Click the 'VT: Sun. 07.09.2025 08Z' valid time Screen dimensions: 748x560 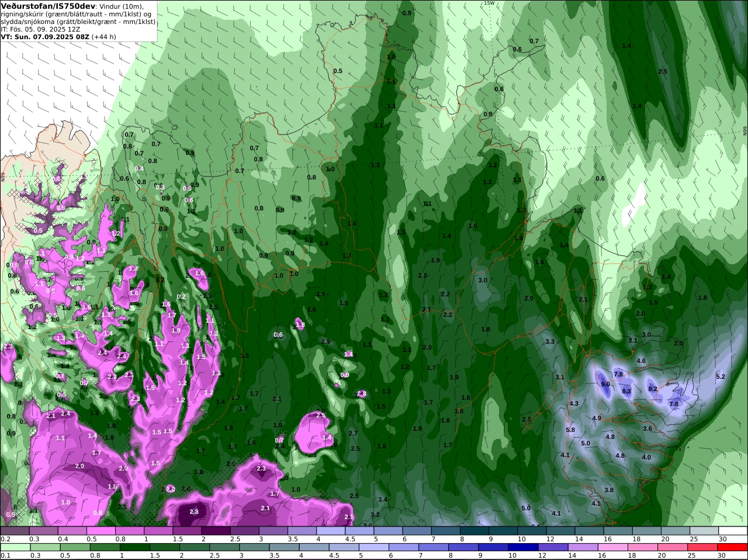(45, 36)
